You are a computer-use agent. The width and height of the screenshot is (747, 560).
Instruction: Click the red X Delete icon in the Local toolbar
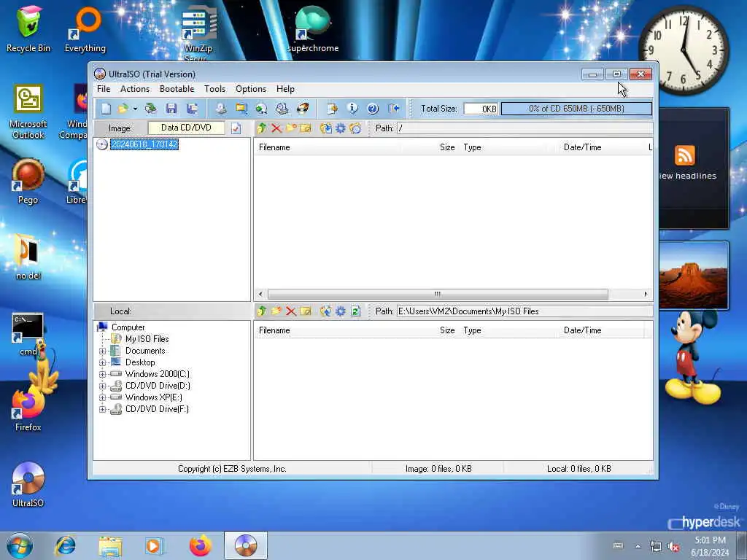coord(291,311)
